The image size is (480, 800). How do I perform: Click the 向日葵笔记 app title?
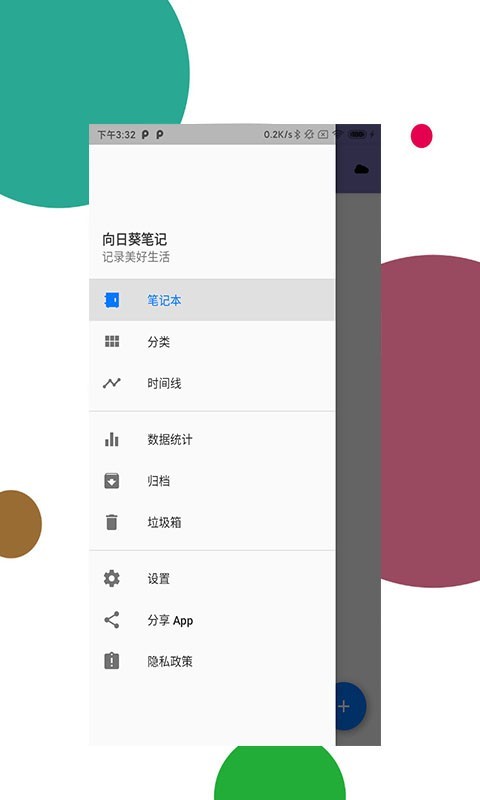[134, 239]
